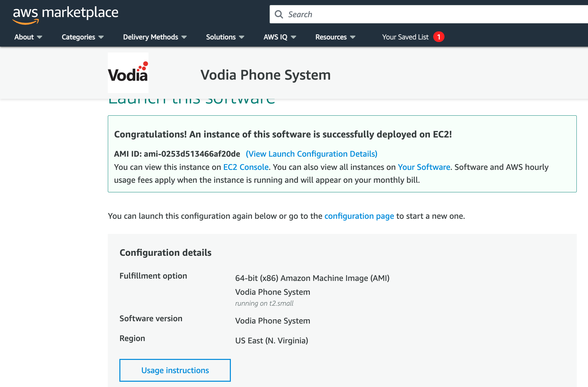Click the Usage instructions button
Screen dimensions: 588x387
(175, 370)
